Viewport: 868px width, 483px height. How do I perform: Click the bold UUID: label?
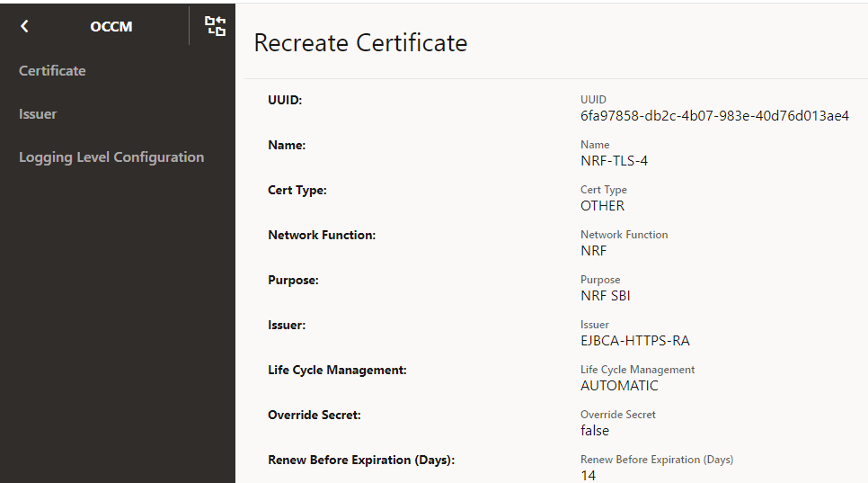pyautogui.click(x=285, y=100)
